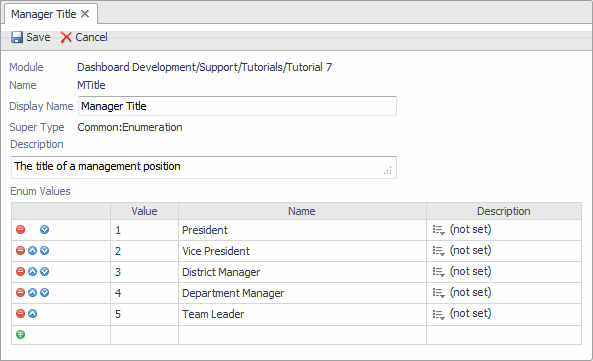
Task: Remove the Department Manager row
Action: pyautogui.click(x=20, y=293)
